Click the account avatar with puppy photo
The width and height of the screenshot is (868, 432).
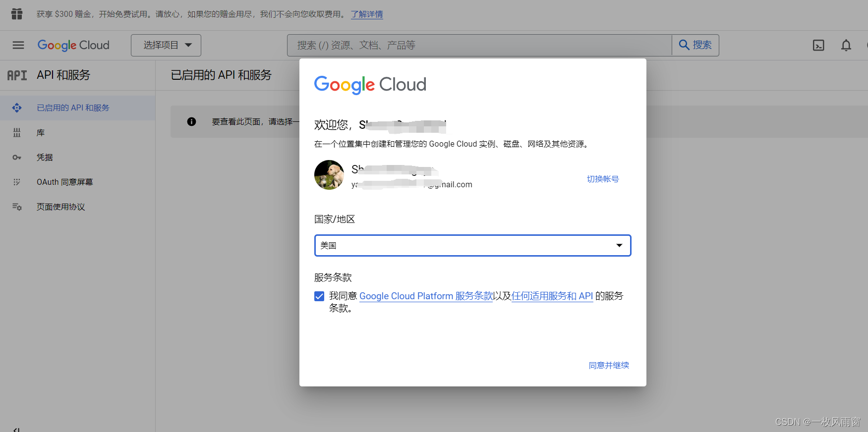[329, 175]
